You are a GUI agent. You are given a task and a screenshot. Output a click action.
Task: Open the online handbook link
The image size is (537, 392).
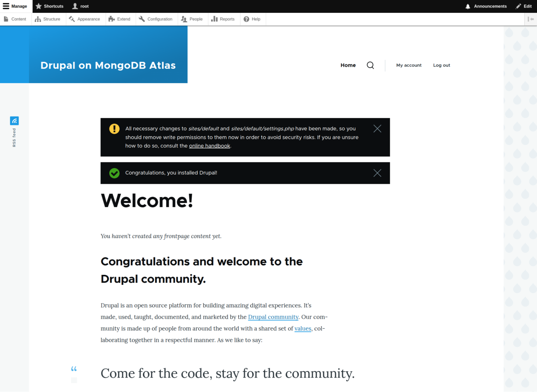tap(210, 146)
